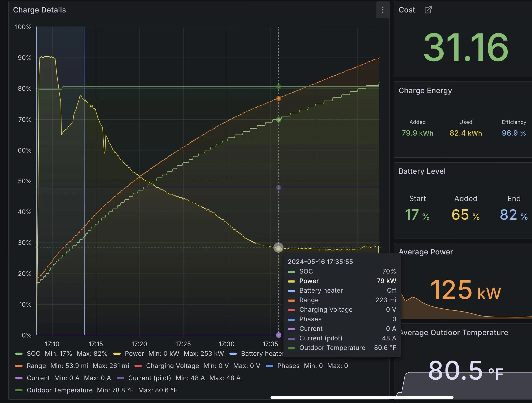This screenshot has width=532, height=403.
Task: Open the Cost panel external link icon
Action: point(428,10)
